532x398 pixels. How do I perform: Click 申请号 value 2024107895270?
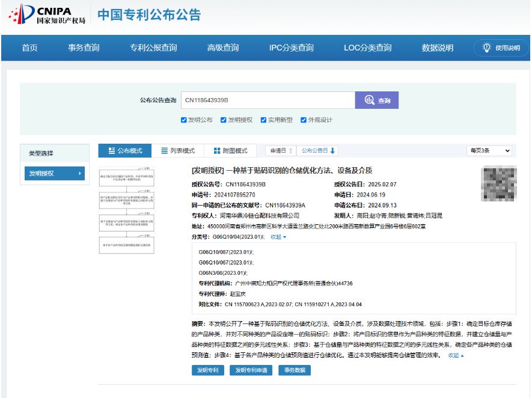235,195
